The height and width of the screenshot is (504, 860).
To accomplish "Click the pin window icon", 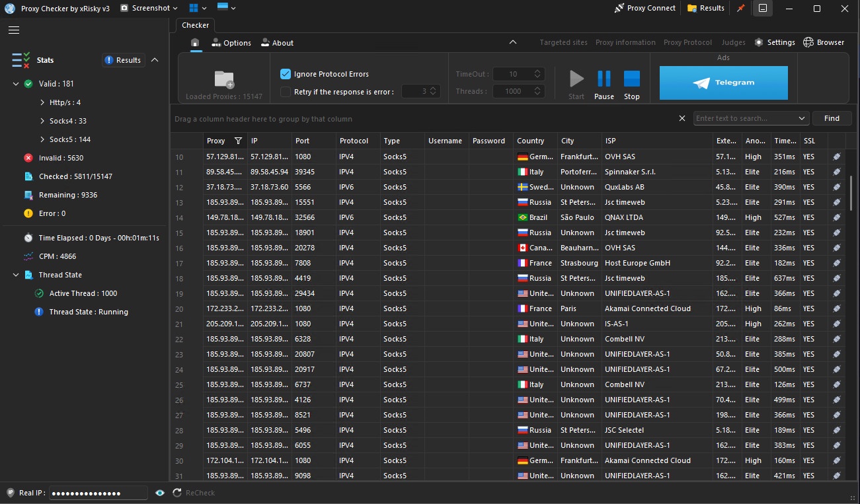I will tap(740, 9).
